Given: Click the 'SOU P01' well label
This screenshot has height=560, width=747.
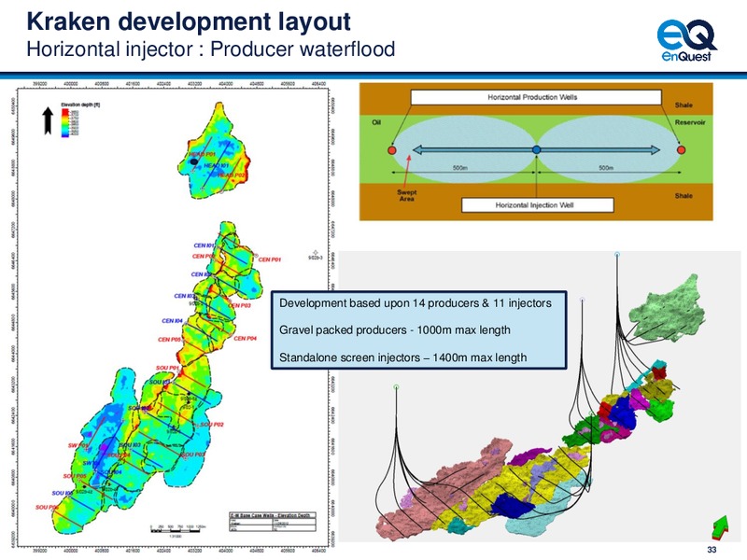Looking at the screenshot, I should pyautogui.click(x=168, y=368).
